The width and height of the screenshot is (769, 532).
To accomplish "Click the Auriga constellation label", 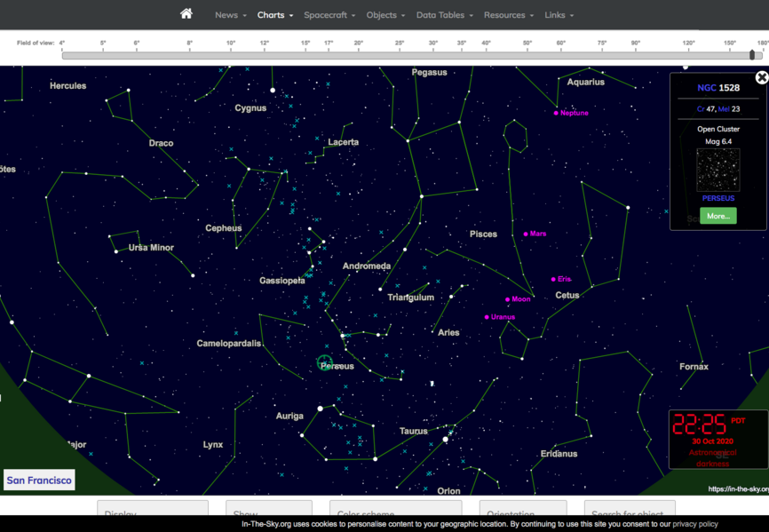I will pyautogui.click(x=289, y=416).
